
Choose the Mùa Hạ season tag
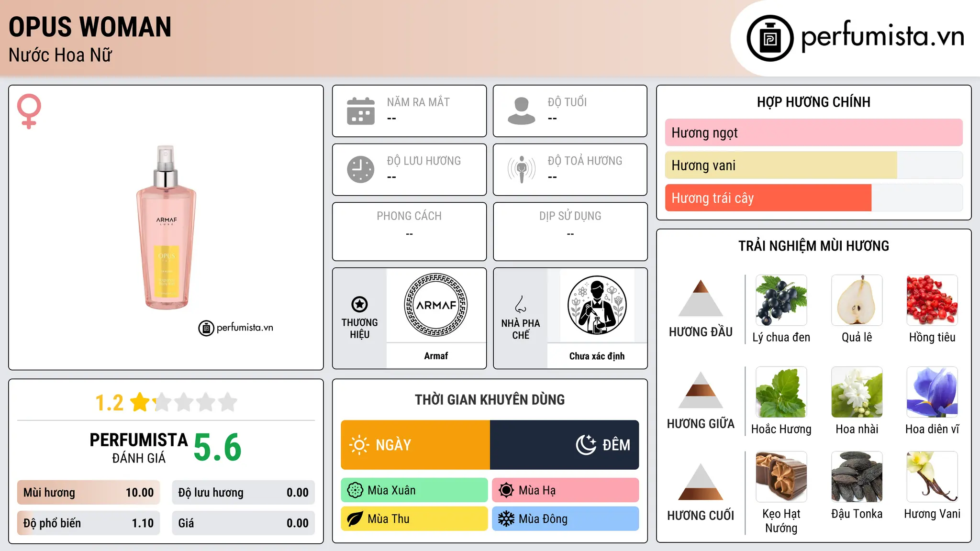click(x=566, y=490)
